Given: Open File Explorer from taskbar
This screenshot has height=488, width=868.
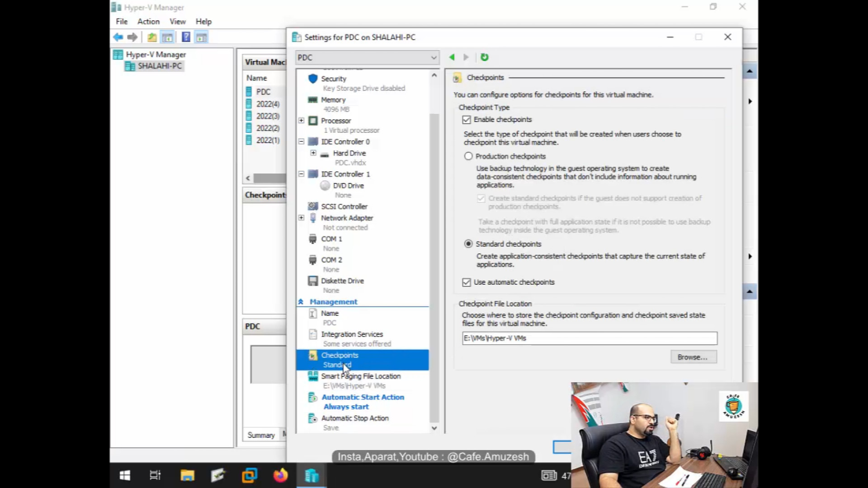Looking at the screenshot, I should coord(187,475).
